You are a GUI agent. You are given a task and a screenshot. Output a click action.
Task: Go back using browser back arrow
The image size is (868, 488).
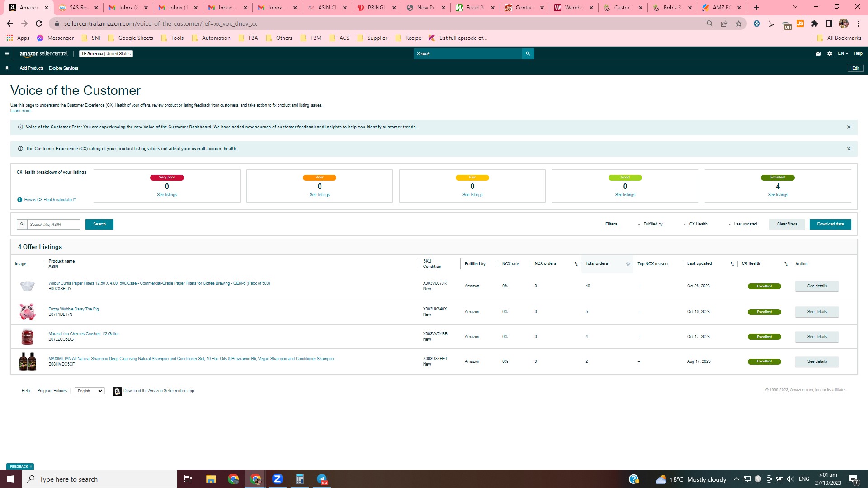(x=10, y=23)
